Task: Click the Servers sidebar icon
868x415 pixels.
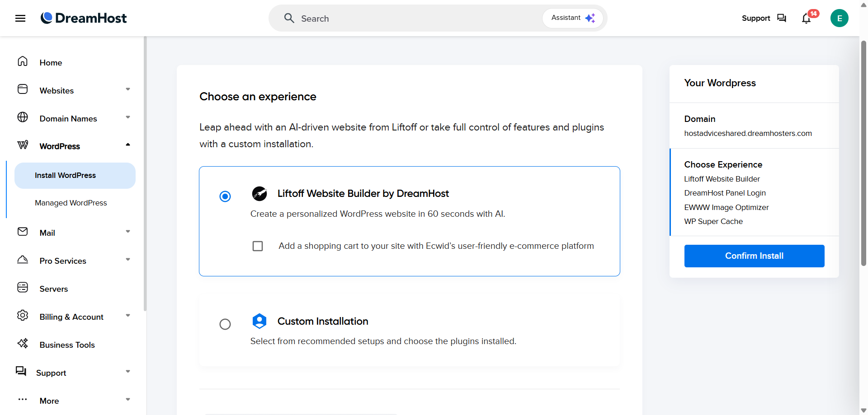Action: 23,288
